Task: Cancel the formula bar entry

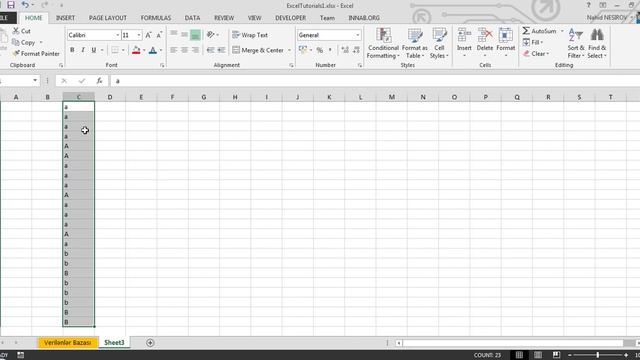Action: pyautogui.click(x=64, y=81)
